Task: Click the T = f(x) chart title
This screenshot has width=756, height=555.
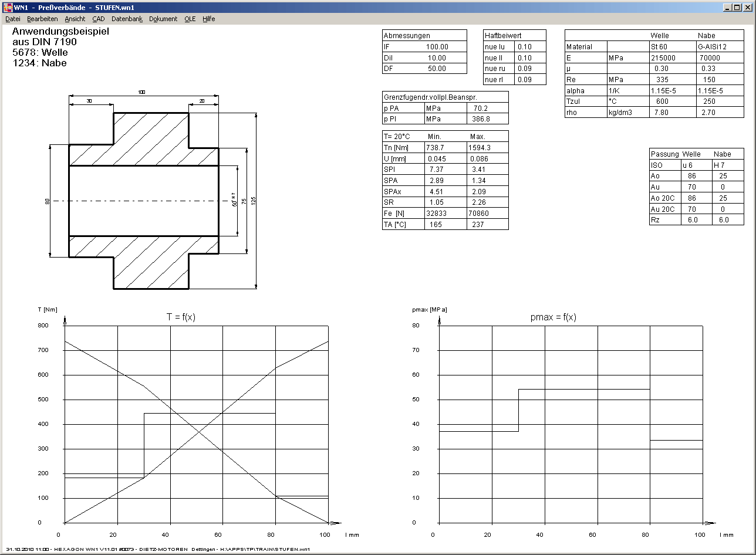Action: point(181,317)
